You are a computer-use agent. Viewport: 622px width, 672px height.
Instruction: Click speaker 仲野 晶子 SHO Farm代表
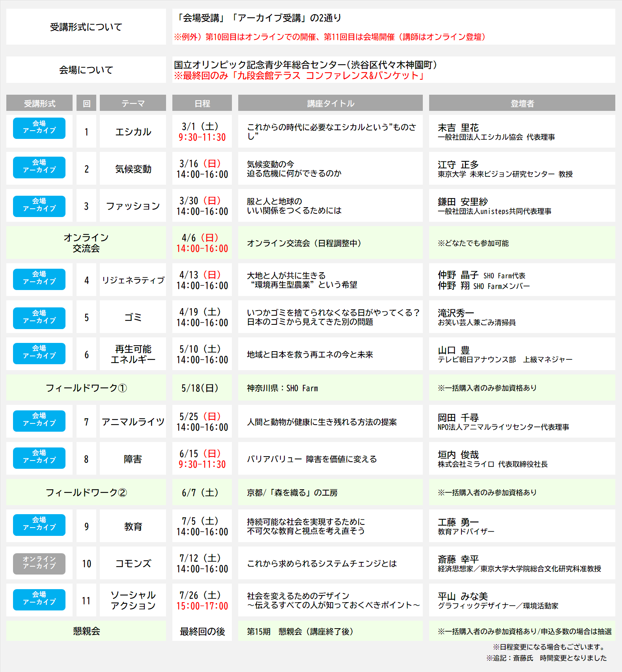tap(482, 275)
